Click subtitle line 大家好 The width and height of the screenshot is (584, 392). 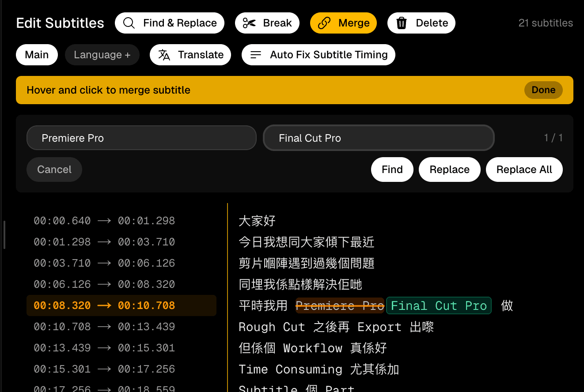tap(257, 221)
